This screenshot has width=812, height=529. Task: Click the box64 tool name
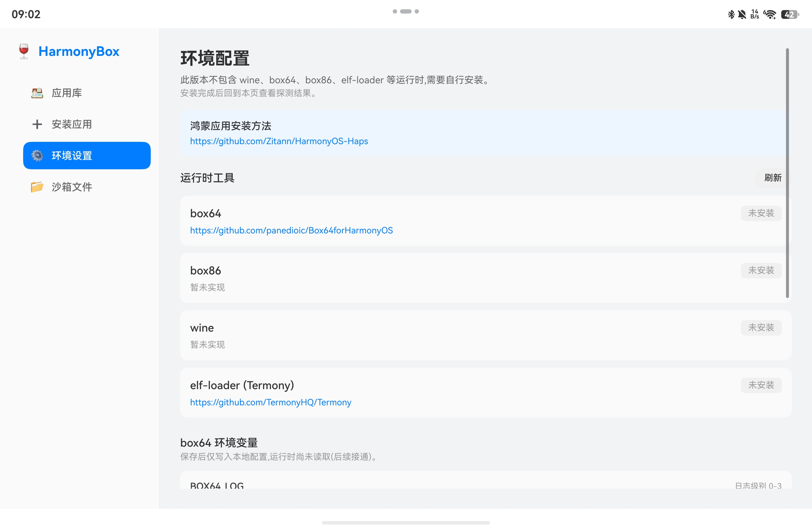point(206,214)
